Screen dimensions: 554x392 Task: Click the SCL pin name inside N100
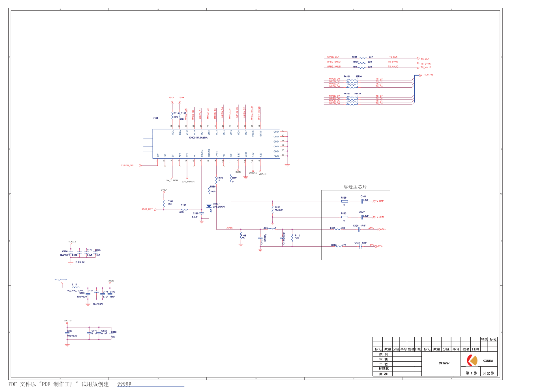[173, 133]
